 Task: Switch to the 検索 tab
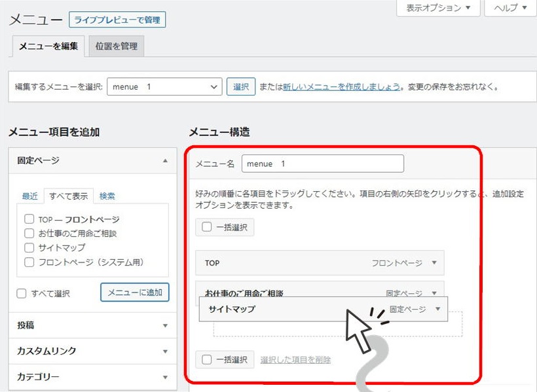[x=107, y=196]
